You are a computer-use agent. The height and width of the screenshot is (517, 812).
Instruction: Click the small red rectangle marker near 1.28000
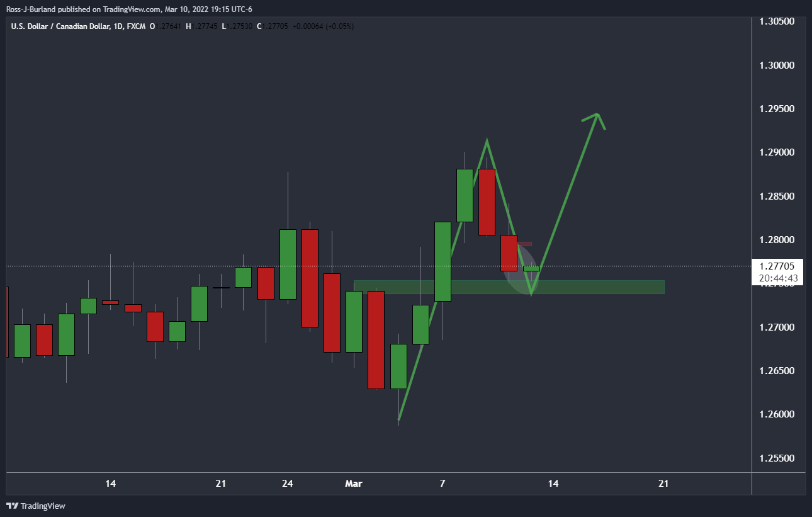click(525, 244)
